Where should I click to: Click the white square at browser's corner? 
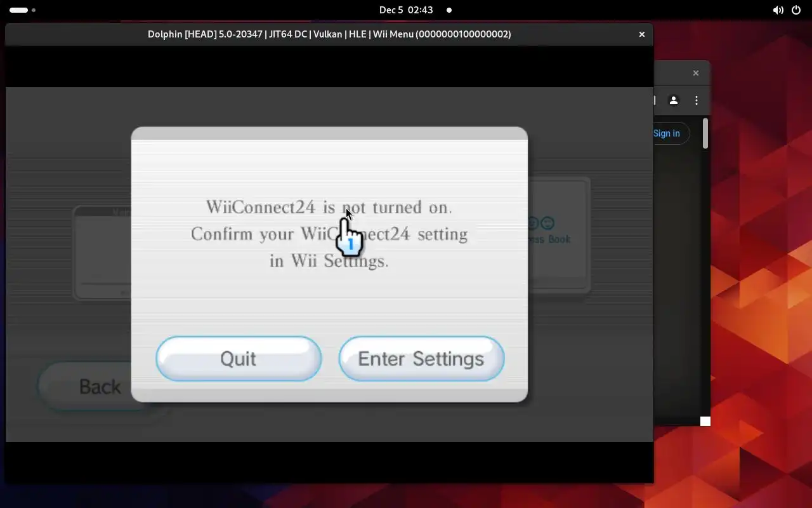pyautogui.click(x=705, y=421)
